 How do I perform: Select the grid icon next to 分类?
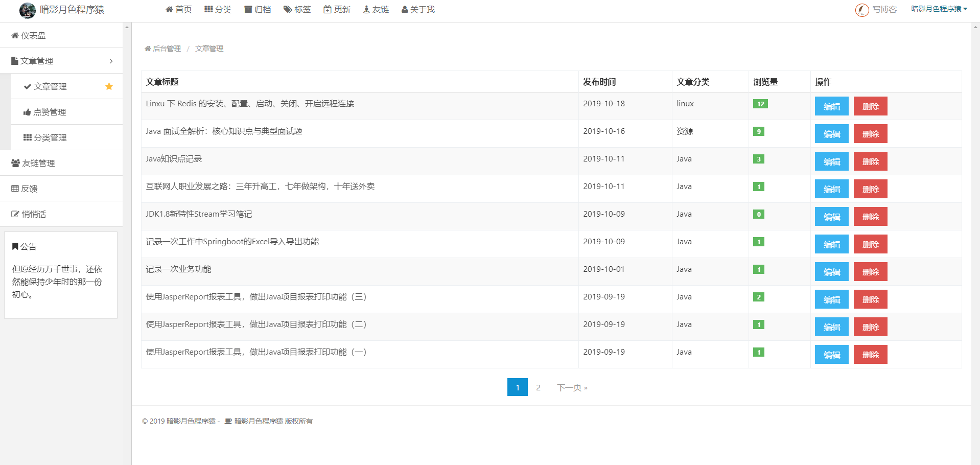(207, 9)
